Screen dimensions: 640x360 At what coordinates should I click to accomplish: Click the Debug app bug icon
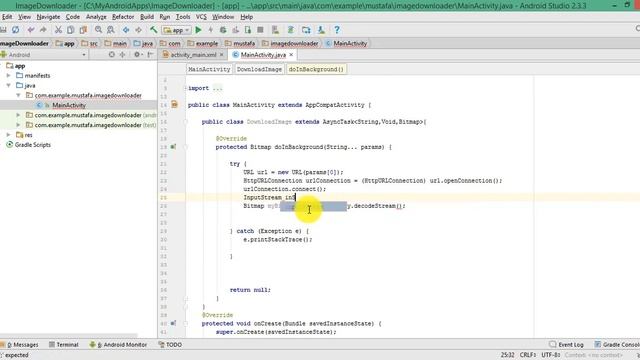[x=223, y=30]
